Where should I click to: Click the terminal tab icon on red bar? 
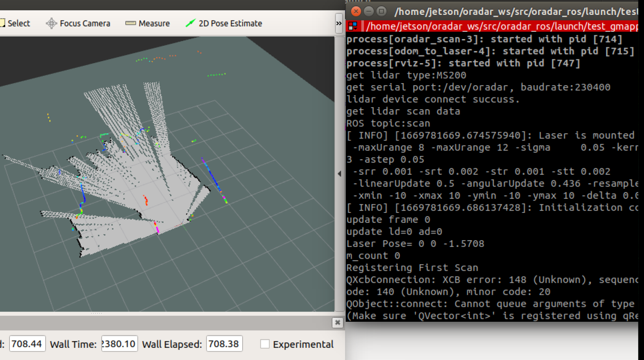click(353, 26)
